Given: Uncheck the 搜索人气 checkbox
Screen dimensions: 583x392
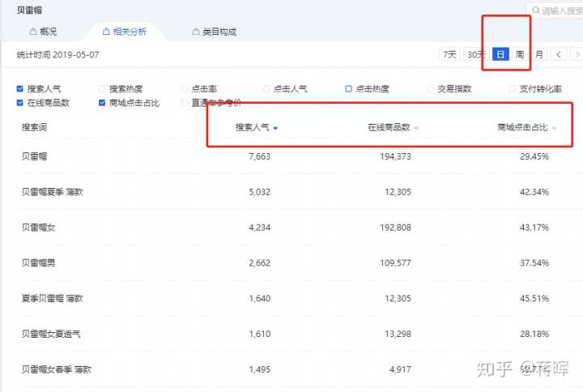Looking at the screenshot, I should (x=20, y=88).
